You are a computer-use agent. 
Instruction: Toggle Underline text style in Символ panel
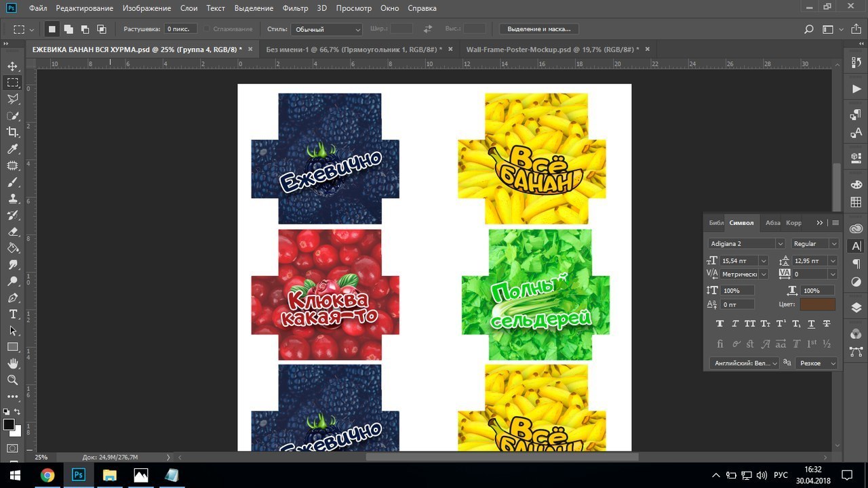click(x=811, y=324)
